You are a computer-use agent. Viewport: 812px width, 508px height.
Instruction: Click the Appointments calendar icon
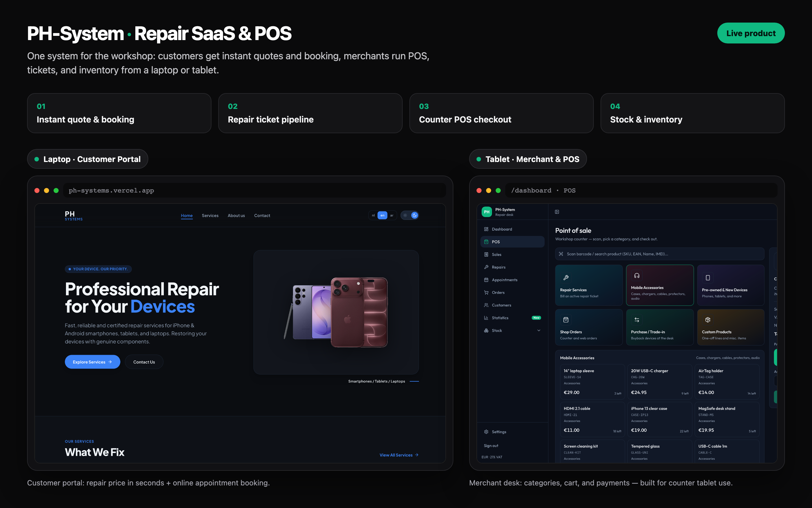coord(486,280)
